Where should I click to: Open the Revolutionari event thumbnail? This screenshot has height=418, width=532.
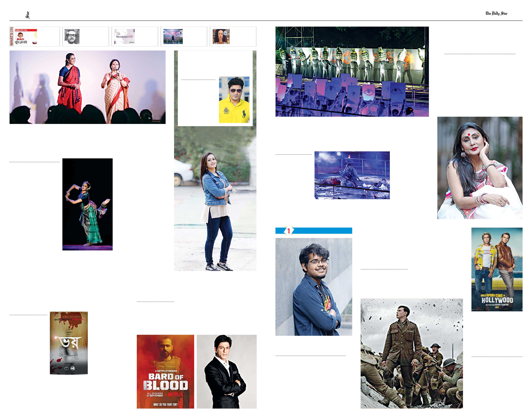point(124,37)
